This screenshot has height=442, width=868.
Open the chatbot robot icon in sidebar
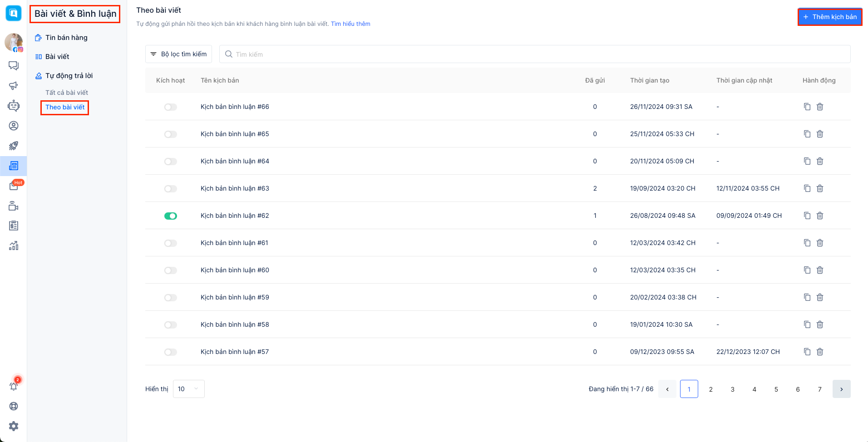pos(14,106)
